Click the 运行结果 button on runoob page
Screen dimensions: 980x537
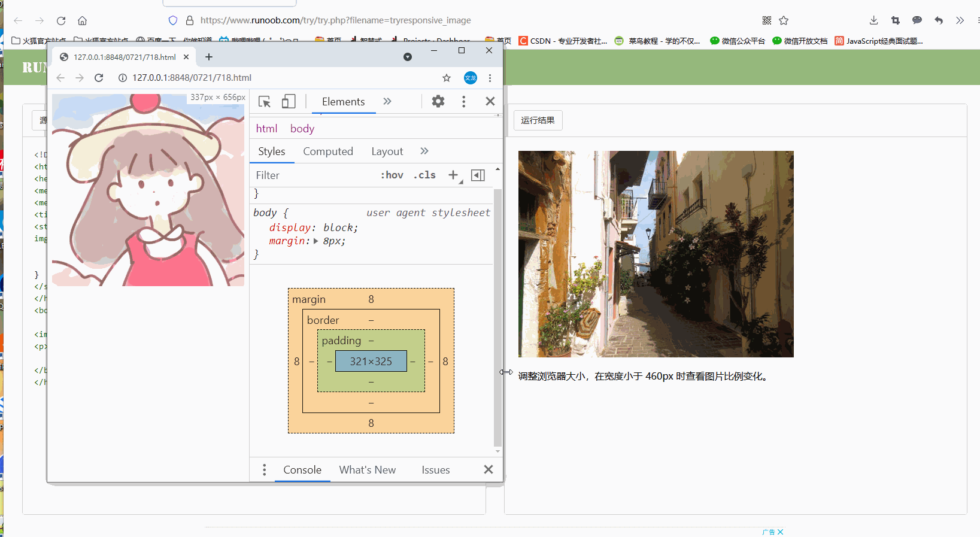point(538,120)
